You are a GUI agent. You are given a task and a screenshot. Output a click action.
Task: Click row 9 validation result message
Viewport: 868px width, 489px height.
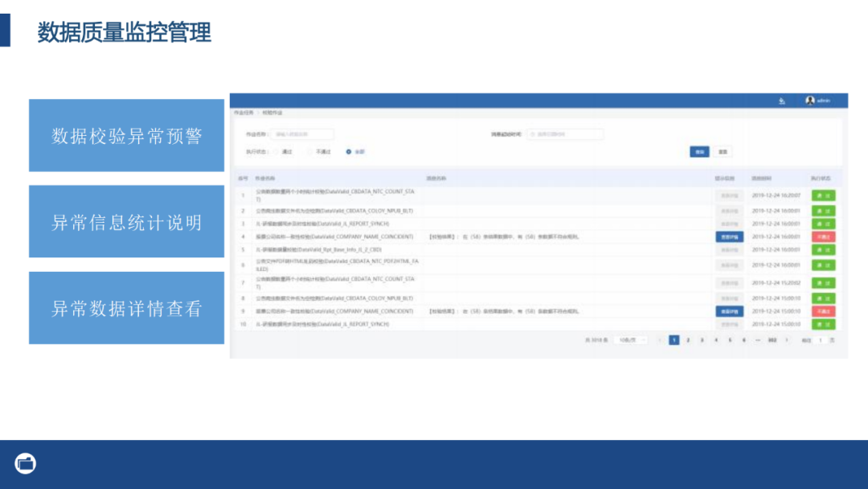click(504, 311)
